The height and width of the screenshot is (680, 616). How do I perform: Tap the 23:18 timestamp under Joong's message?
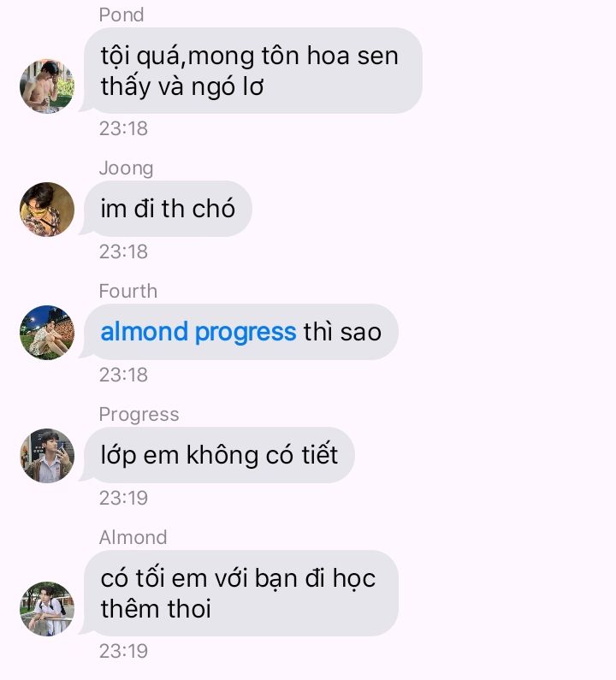coord(124,251)
